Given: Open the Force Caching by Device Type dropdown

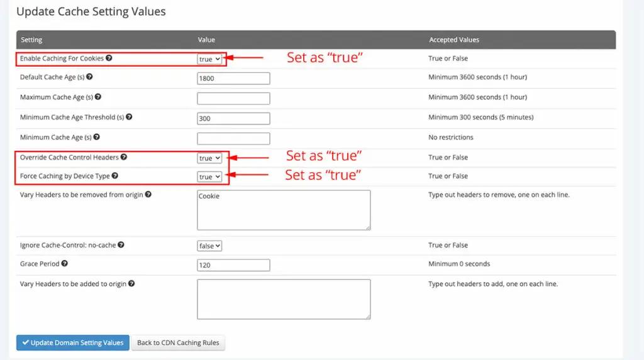Looking at the screenshot, I should click(x=209, y=177).
